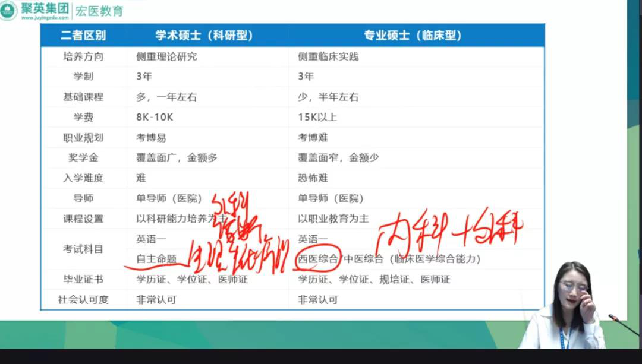Viewport: 642px width, 364px height.
Task: Click the red-circled 西医综合 text
Action: 318,259
